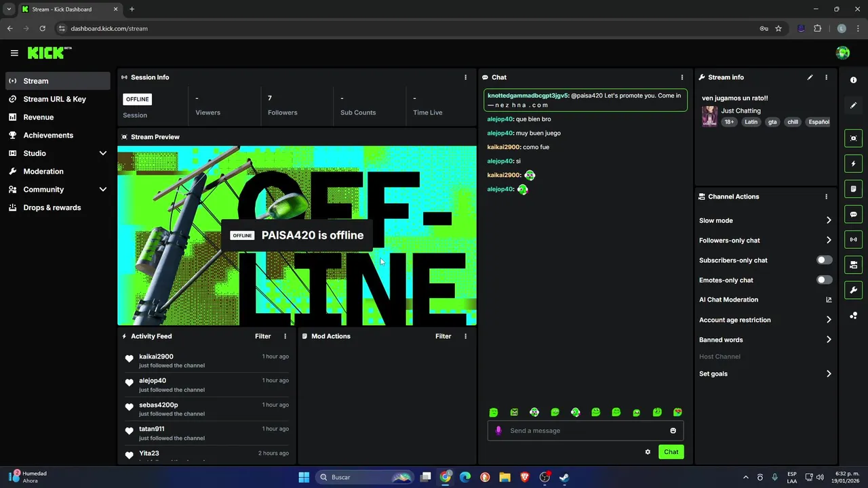
Task: Insert the sunglasses emote at the end of the row
Action: coord(677,412)
